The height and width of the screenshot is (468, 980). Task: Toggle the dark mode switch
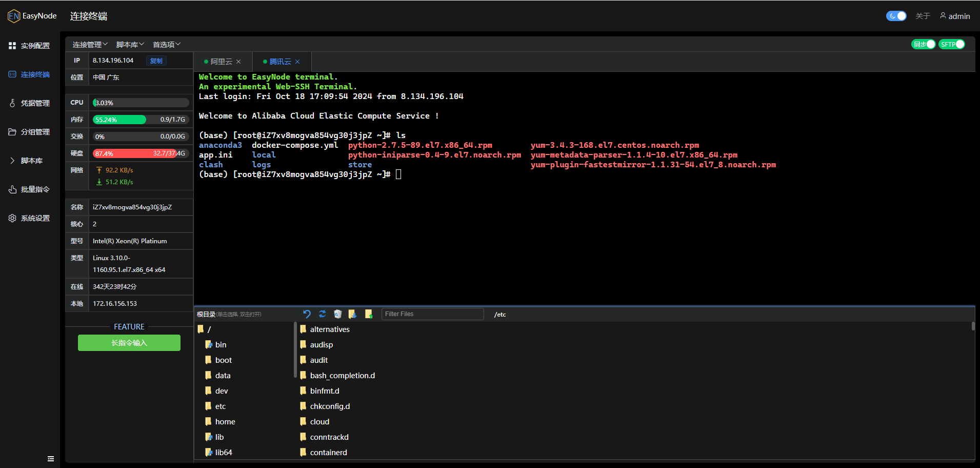coord(896,16)
